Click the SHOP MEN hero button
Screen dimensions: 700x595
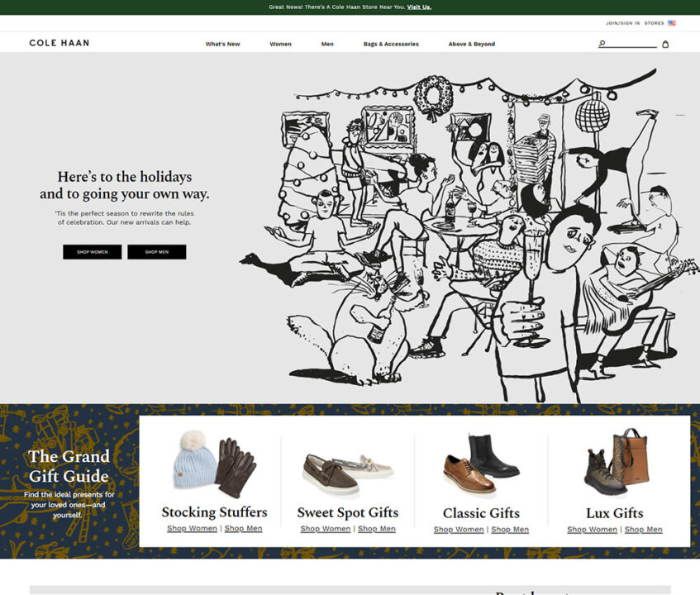click(x=156, y=251)
